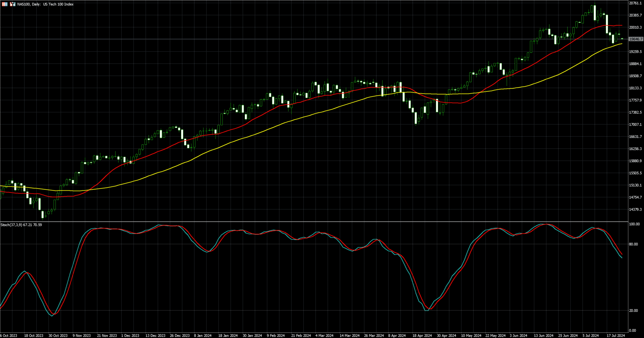This screenshot has height=338, width=644.
Task: Click the right end of the red moving average line
Action: (621, 25)
